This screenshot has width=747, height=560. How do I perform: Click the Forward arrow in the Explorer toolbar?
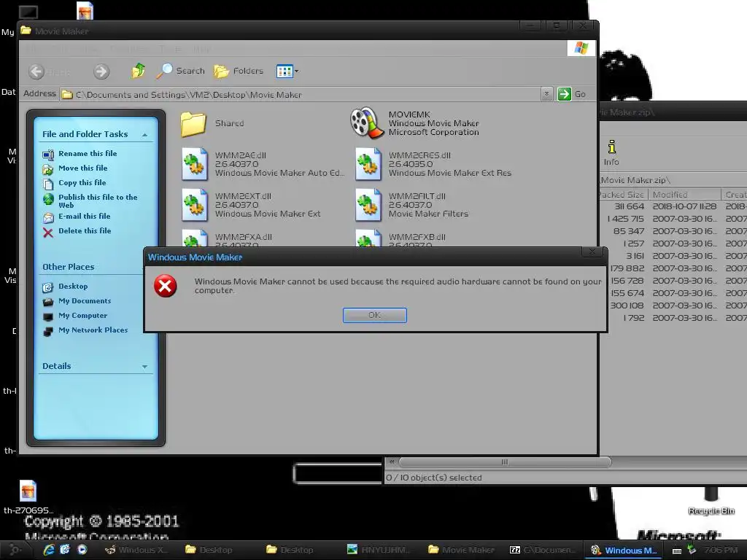coord(101,71)
